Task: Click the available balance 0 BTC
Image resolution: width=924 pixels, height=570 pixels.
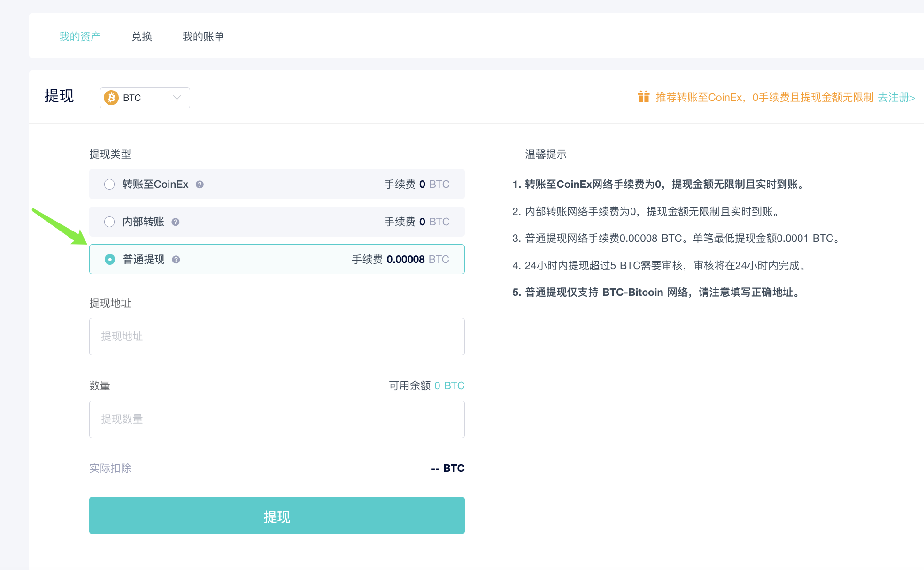Action: [x=449, y=386]
